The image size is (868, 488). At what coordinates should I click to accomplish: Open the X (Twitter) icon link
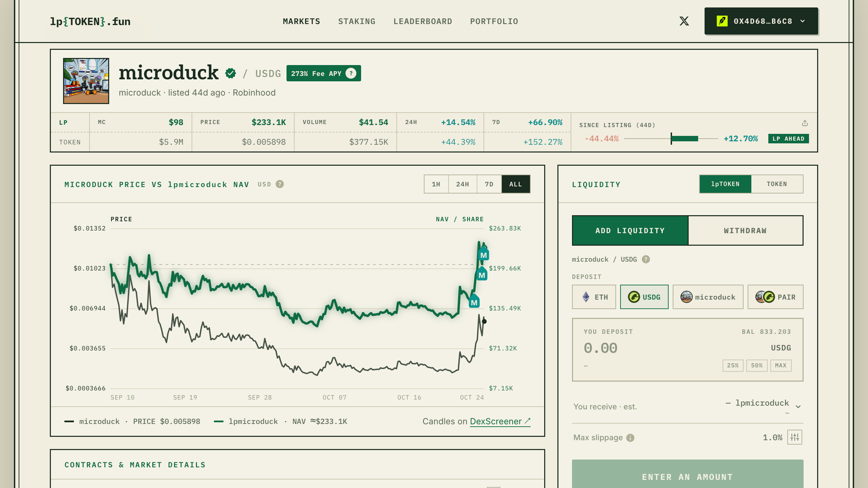[684, 21]
